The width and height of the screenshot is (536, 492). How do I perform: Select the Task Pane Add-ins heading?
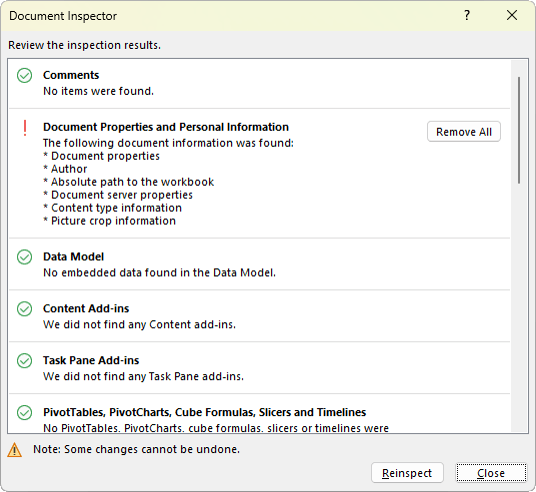[91, 361]
